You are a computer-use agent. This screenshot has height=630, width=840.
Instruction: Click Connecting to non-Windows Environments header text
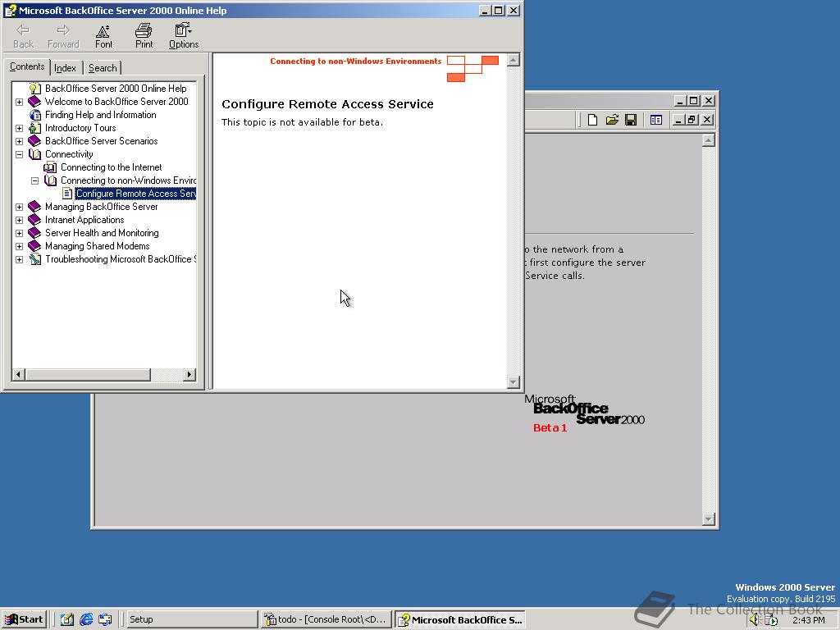pyautogui.click(x=356, y=61)
